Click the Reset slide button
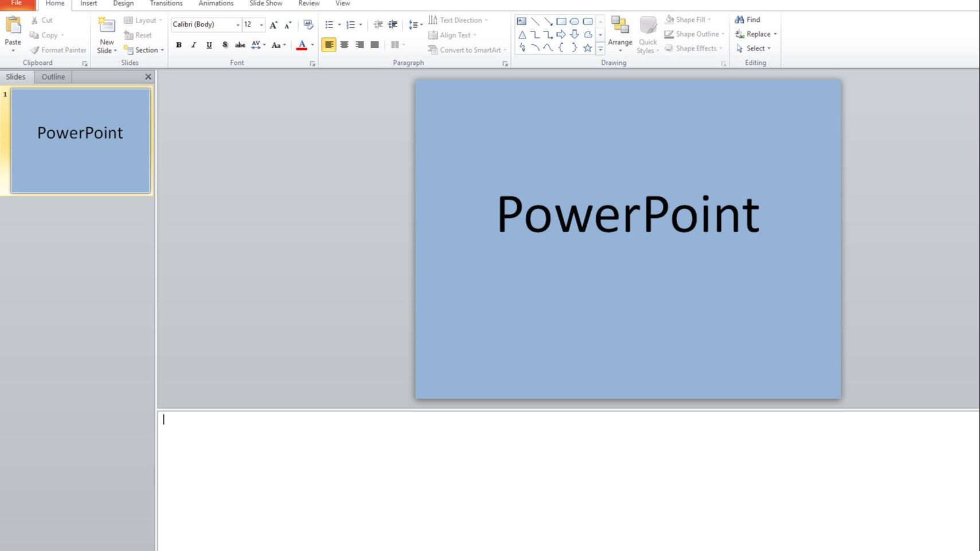980x551 pixels. coord(138,35)
